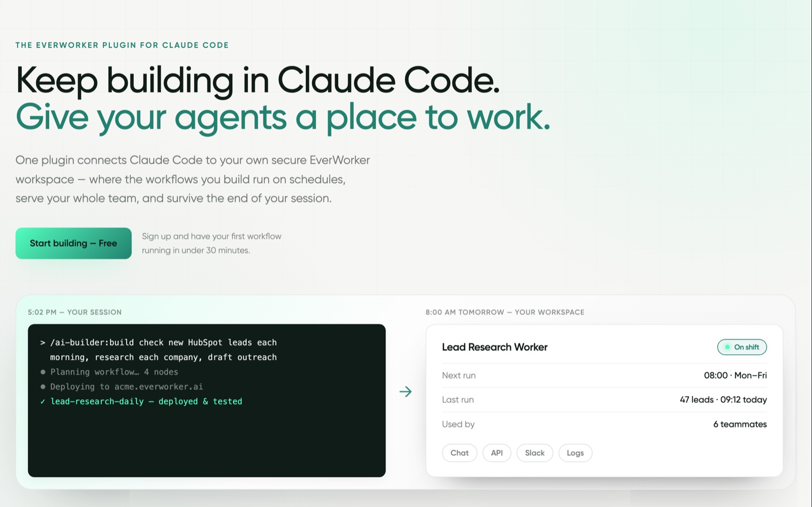Screen dimensions: 812x507
Task: Click the 'Keep building in Claude Code.' headline
Action: (x=258, y=80)
